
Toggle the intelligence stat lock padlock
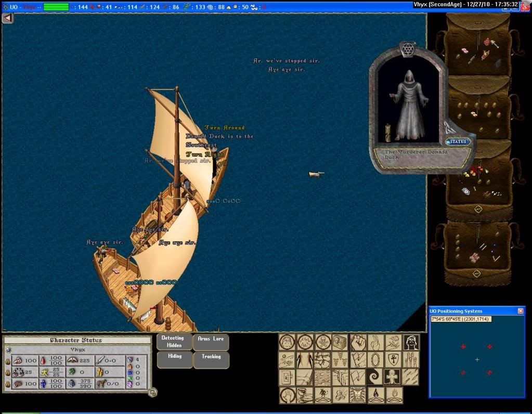pos(8,384)
